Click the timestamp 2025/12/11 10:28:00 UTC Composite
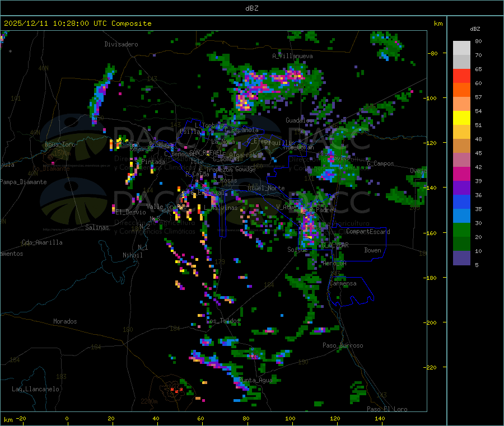504x426 pixels. [78, 24]
